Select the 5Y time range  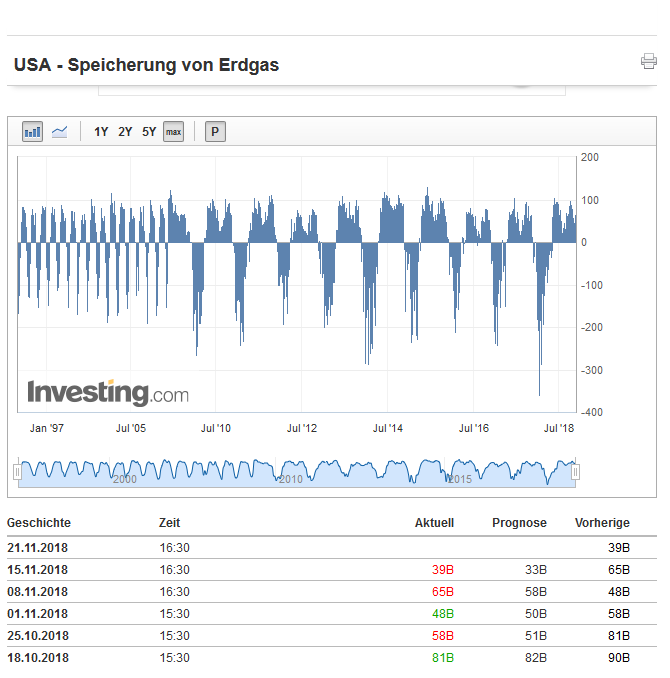(149, 131)
